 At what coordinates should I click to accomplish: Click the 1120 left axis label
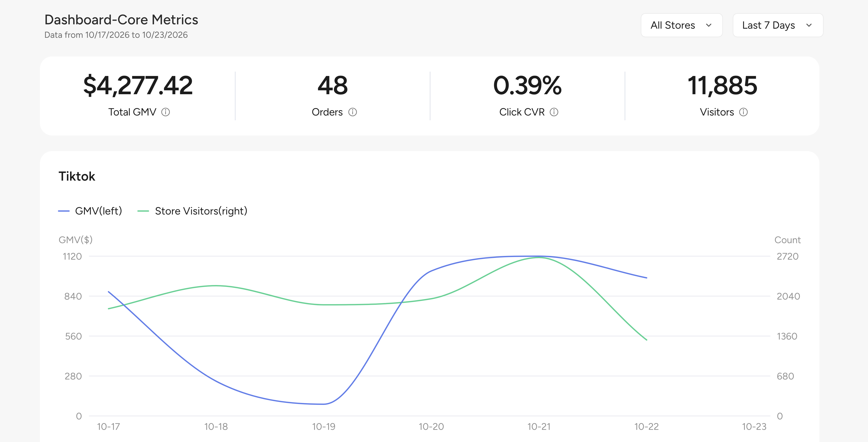click(x=72, y=257)
